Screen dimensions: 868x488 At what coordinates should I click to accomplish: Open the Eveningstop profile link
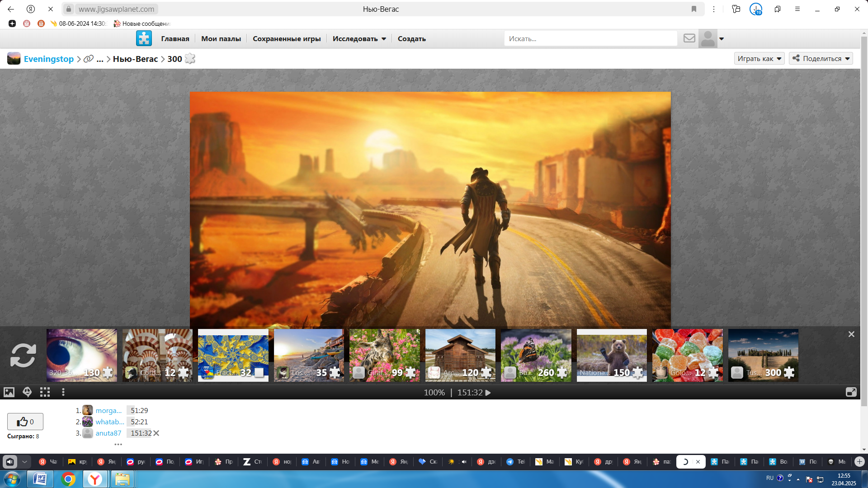[x=48, y=59]
